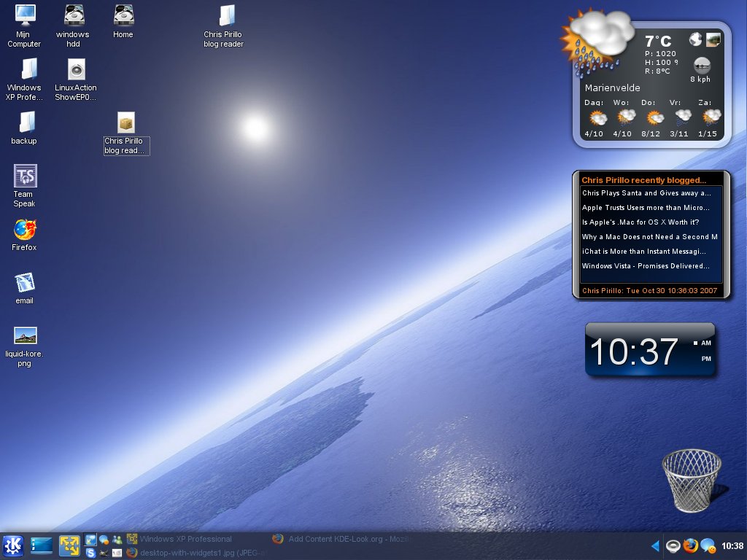Open 'iChat is More than Instant Messagi...' post
The height and width of the screenshot is (560, 747).
click(x=643, y=252)
